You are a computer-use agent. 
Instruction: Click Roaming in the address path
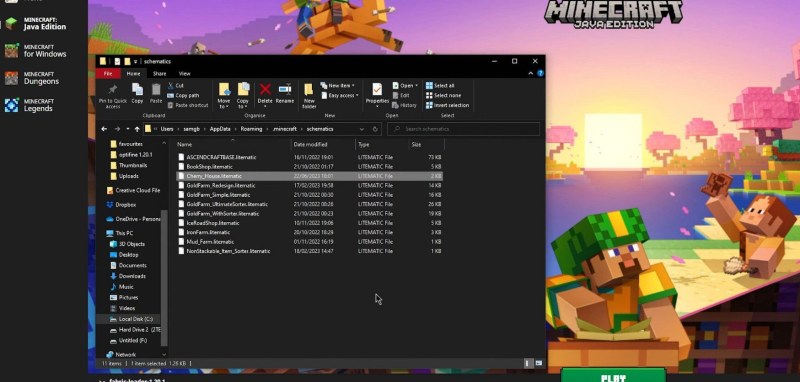[251, 129]
